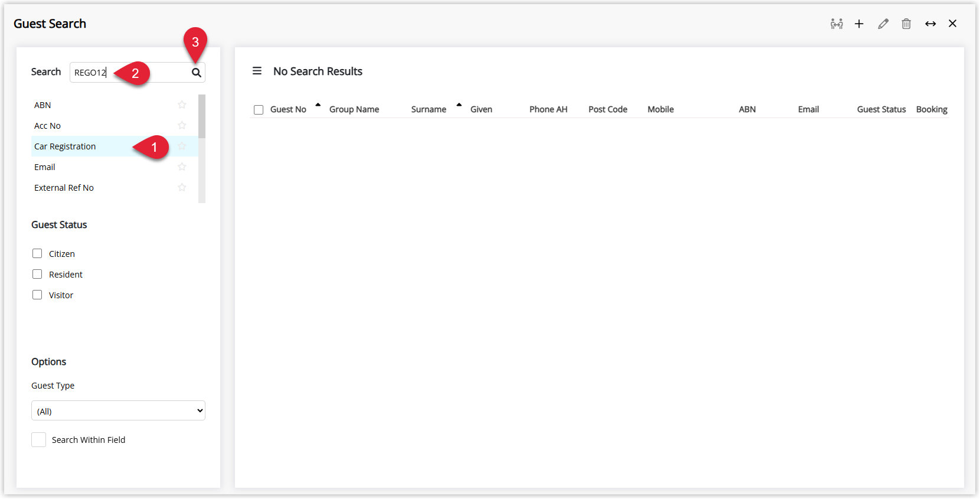Screen dimensions: 980x499
Task: Click the pencil edit icon
Action: point(883,24)
